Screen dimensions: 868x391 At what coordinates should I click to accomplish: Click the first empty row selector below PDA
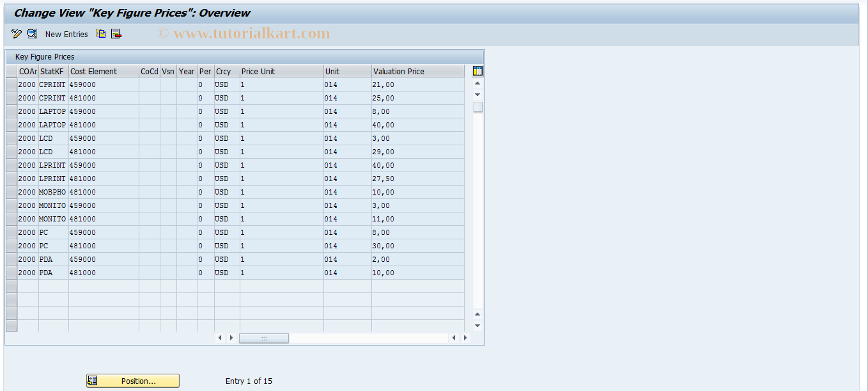12,286
